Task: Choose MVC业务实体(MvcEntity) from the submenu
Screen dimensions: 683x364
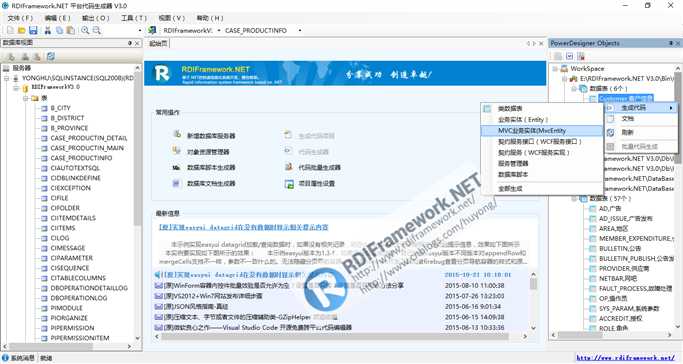Action: click(x=541, y=130)
